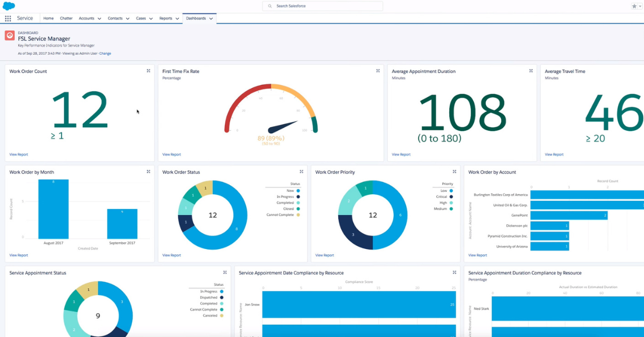Screen dimensions: 644x337
Task: Focus the Search Salesforce field
Action: click(x=323, y=6)
